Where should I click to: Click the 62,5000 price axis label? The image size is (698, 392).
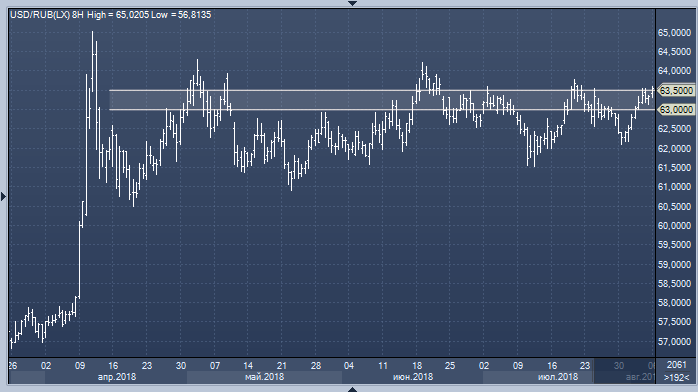(x=674, y=129)
